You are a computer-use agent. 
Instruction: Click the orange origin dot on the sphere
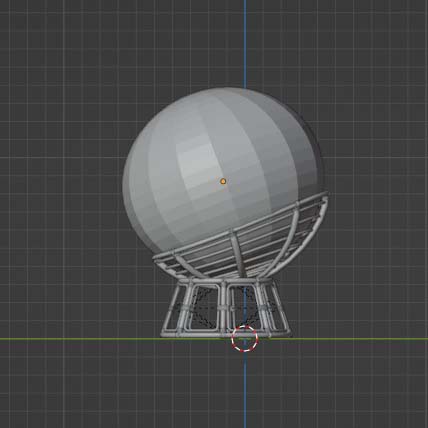click(x=223, y=181)
